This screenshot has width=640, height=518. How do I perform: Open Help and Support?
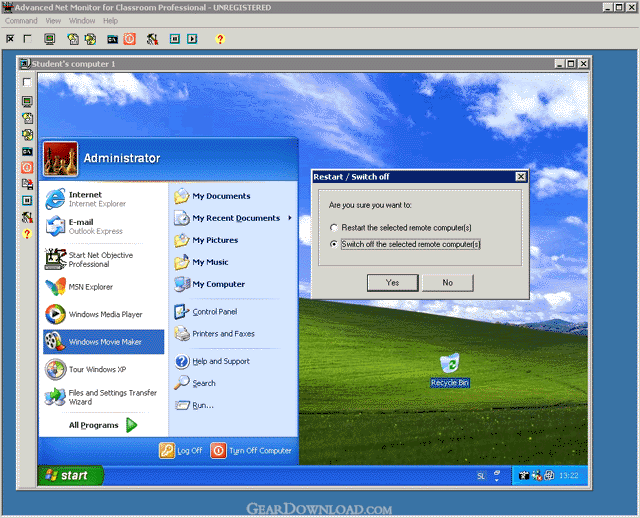coord(233,361)
